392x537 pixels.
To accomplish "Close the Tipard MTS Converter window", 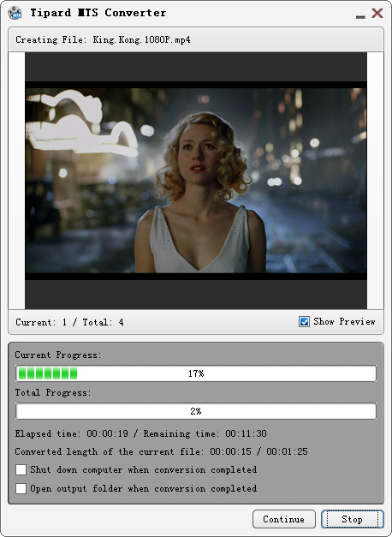I will (377, 14).
